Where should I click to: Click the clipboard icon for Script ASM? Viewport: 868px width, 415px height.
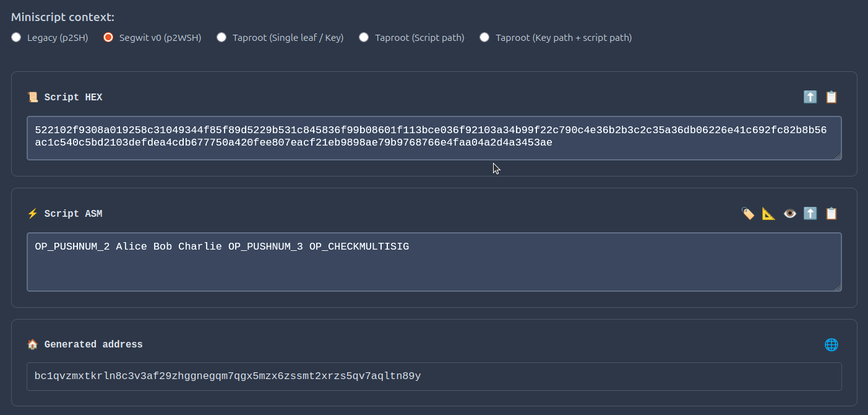pos(831,214)
